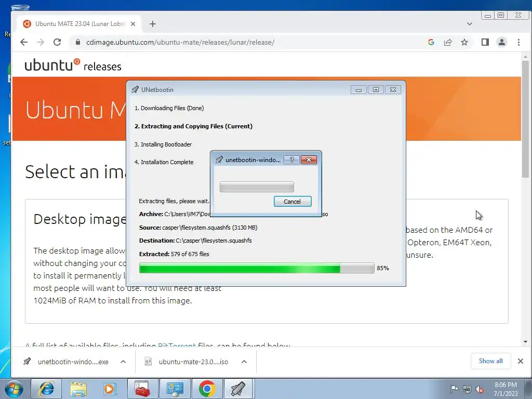Bookmark this page with the star
The height and width of the screenshot is (399, 532).
(x=464, y=42)
